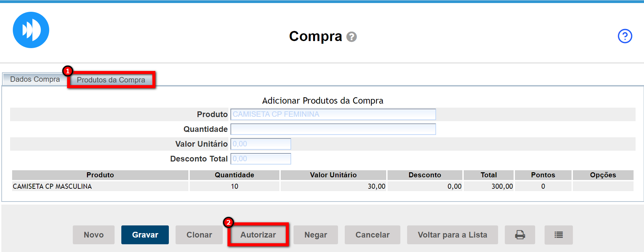Focus the Produto input field
This screenshot has width=644, height=252.
click(x=333, y=114)
